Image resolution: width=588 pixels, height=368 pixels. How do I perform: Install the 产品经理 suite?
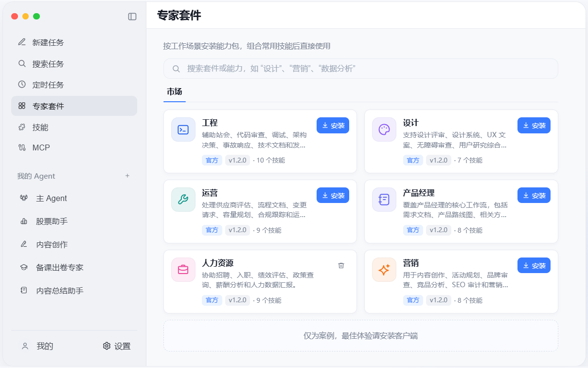(534, 195)
